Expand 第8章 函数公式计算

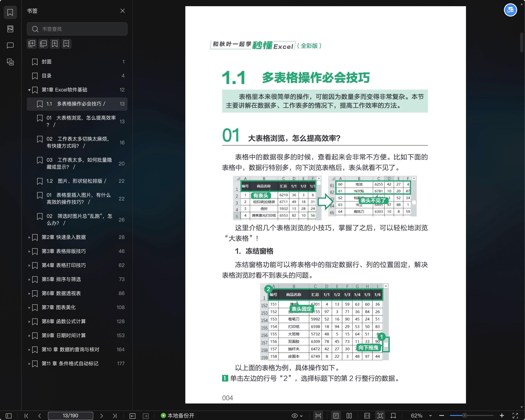(29, 321)
